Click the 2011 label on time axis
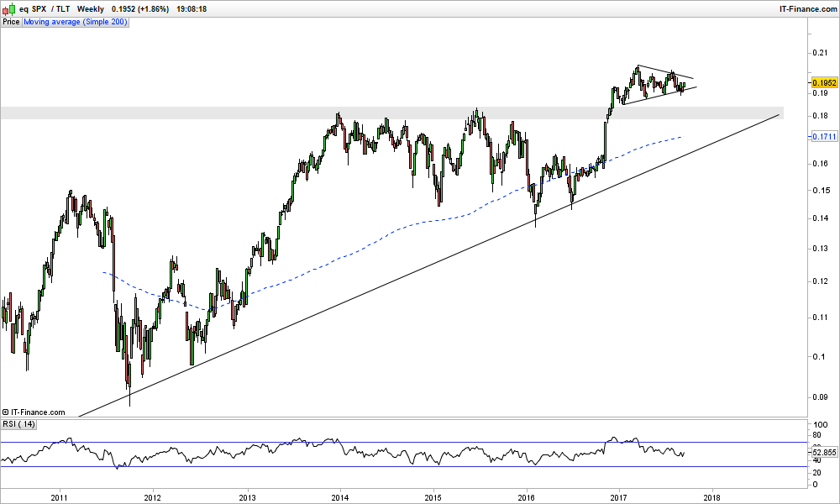The image size is (840, 504). coord(59,497)
